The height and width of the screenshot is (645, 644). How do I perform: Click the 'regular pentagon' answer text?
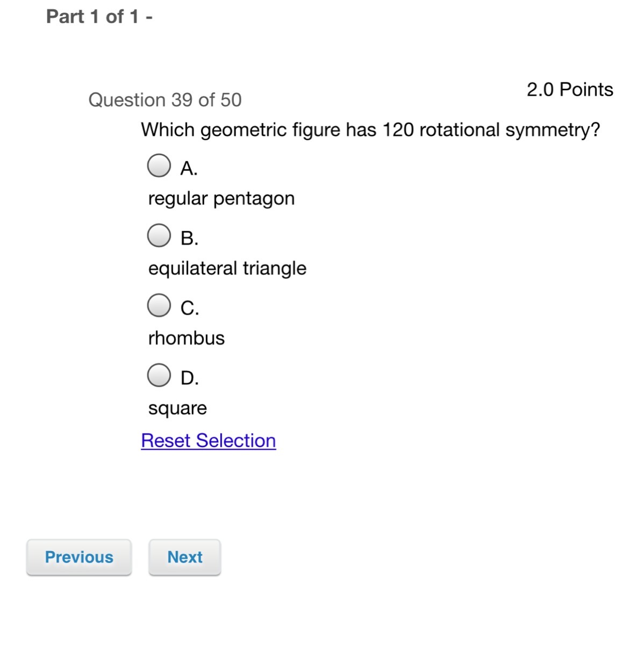point(221,198)
